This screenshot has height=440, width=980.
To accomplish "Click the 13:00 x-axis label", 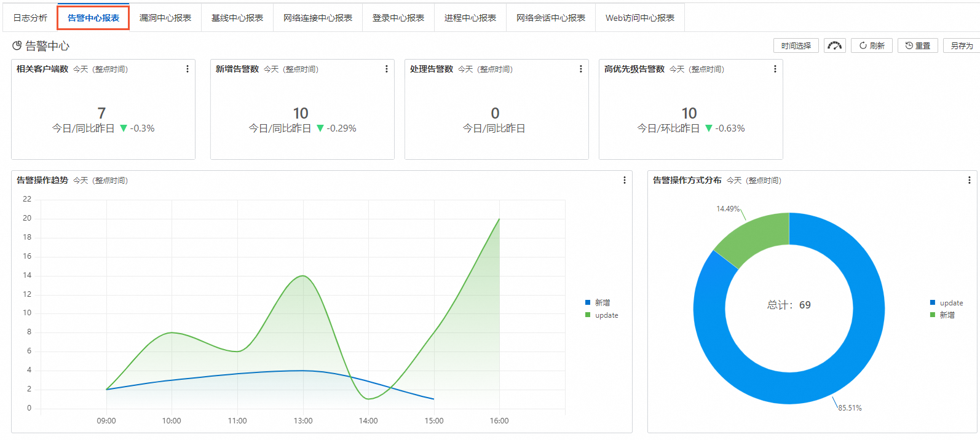I will pyautogui.click(x=303, y=421).
